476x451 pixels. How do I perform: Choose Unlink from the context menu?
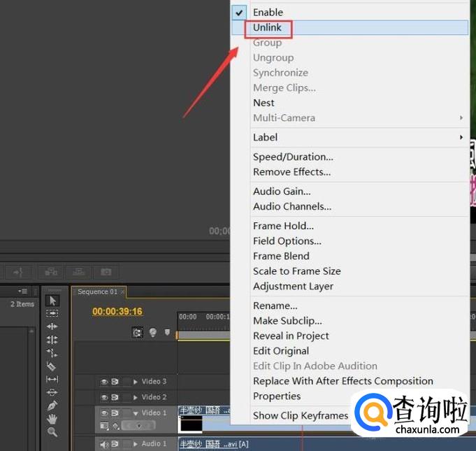click(x=268, y=27)
